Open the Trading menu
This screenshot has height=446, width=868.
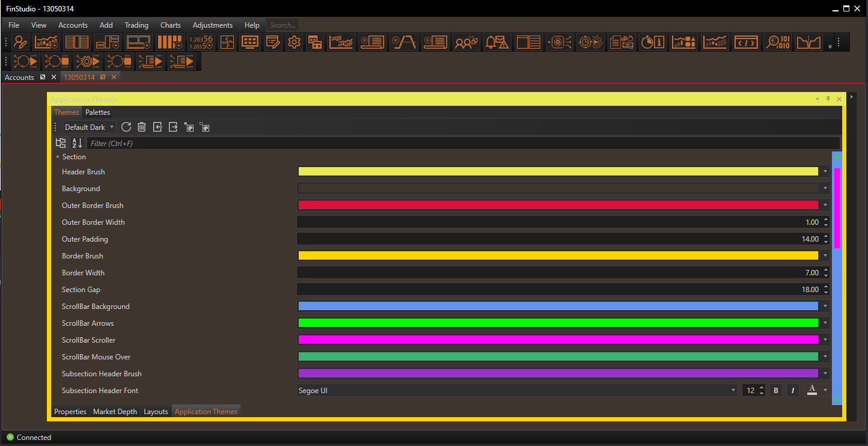(136, 25)
